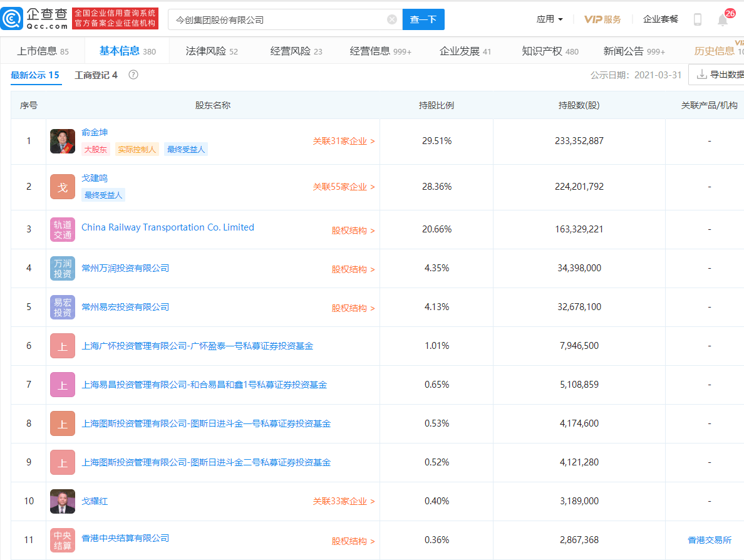Click 最终受益人 tag under 俞金坤
This screenshot has width=744, height=560.
coord(186,149)
